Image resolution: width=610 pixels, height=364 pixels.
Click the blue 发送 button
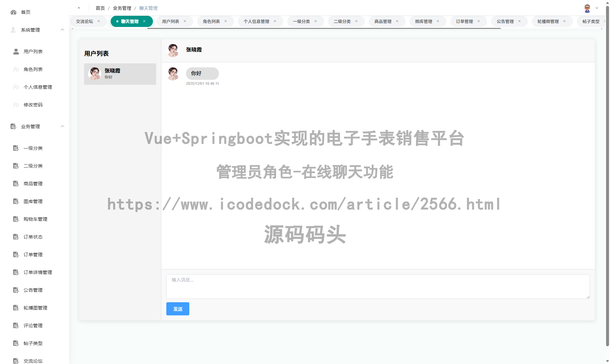click(x=177, y=309)
